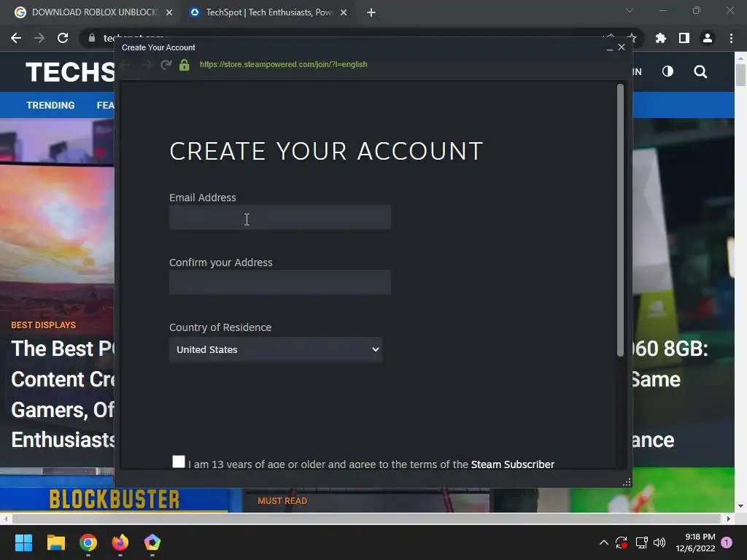The height and width of the screenshot is (560, 747).
Task: Open Chrome three-dot menu
Action: tap(731, 38)
